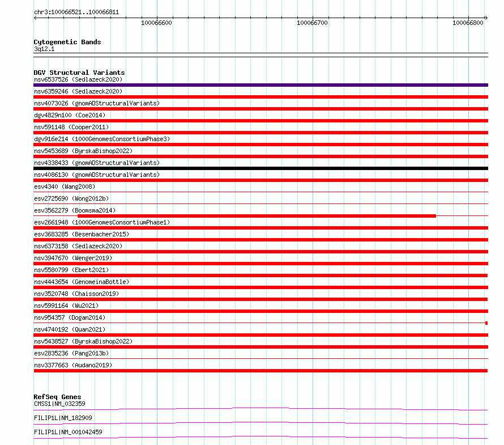504x445 pixels.
Task: Click nsv5438527 (ByrskaBishop2022) variant label
Action: point(83,341)
